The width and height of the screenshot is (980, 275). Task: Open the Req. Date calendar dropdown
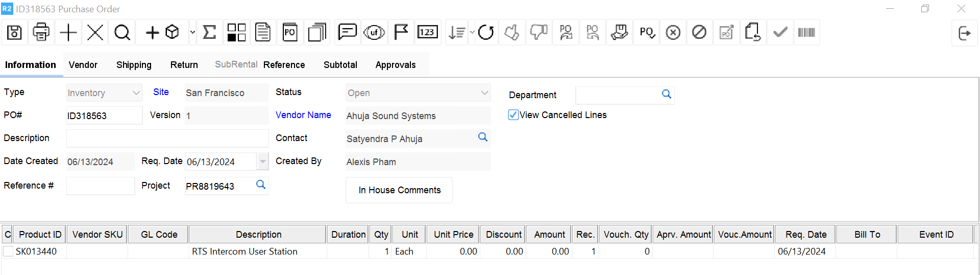262,162
